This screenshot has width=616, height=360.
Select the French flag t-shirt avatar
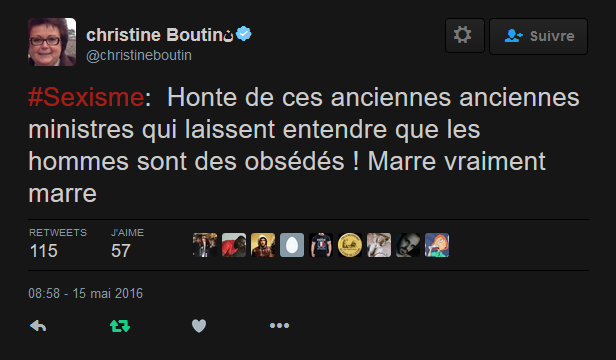tap(321, 245)
